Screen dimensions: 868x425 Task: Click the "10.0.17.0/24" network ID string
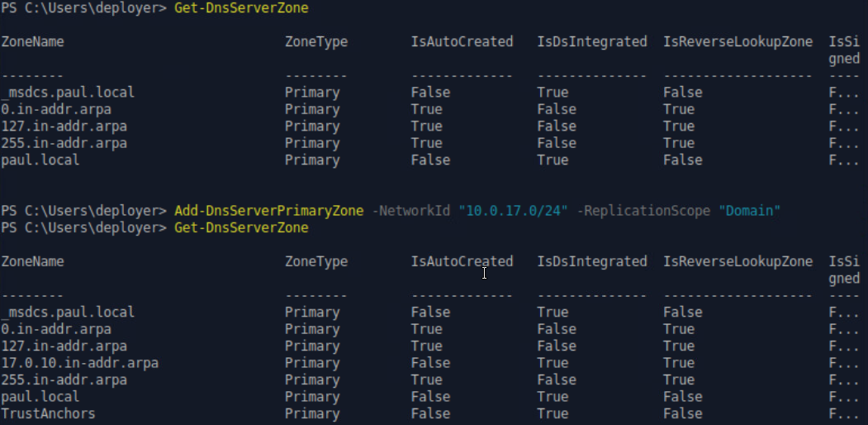[514, 211]
